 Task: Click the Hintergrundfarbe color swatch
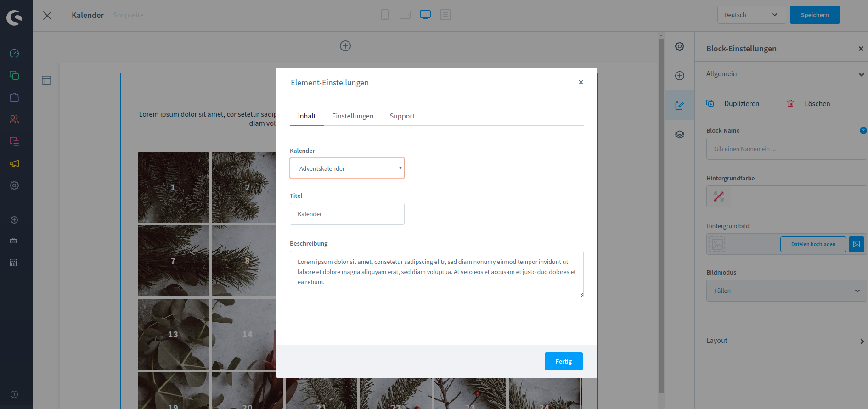point(719,196)
